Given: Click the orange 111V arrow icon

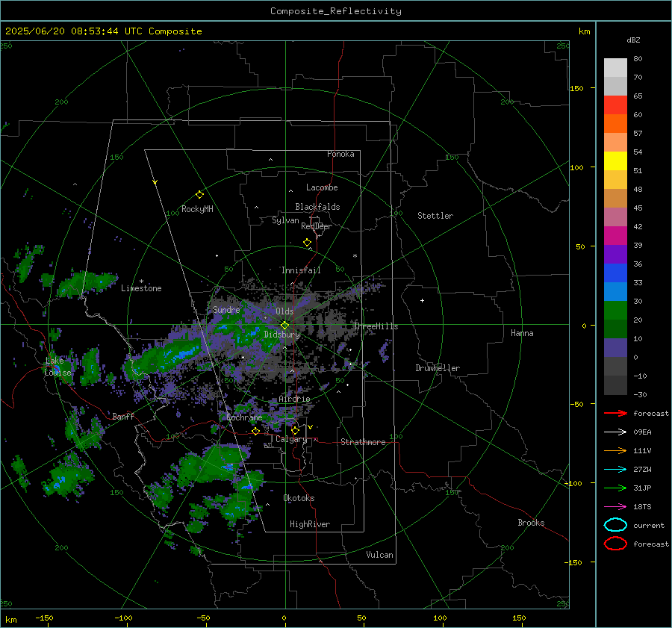Looking at the screenshot, I should pos(615,450).
